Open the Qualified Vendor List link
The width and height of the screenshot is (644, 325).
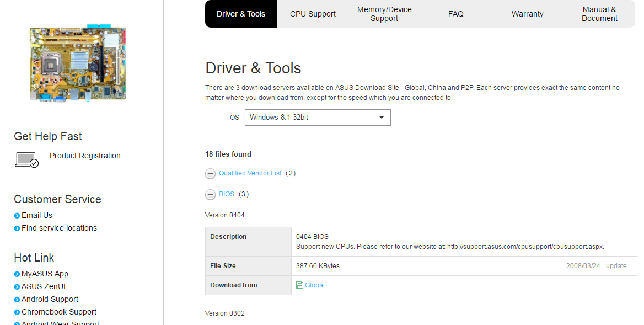tap(250, 173)
